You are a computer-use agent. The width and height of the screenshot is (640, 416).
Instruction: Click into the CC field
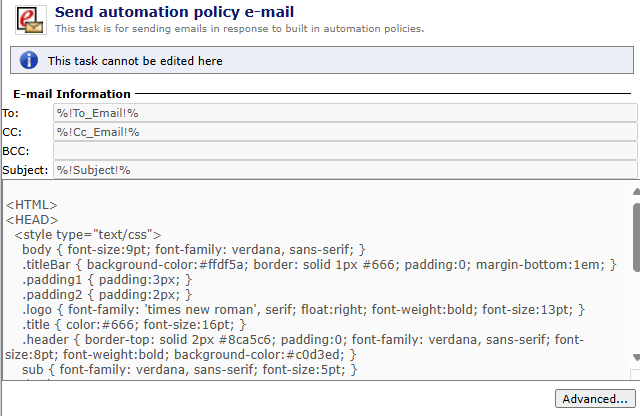pyautogui.click(x=344, y=132)
